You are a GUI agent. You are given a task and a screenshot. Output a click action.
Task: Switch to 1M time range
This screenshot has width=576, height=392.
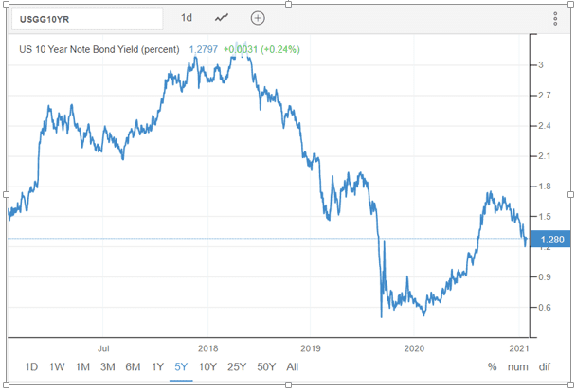[82, 366]
